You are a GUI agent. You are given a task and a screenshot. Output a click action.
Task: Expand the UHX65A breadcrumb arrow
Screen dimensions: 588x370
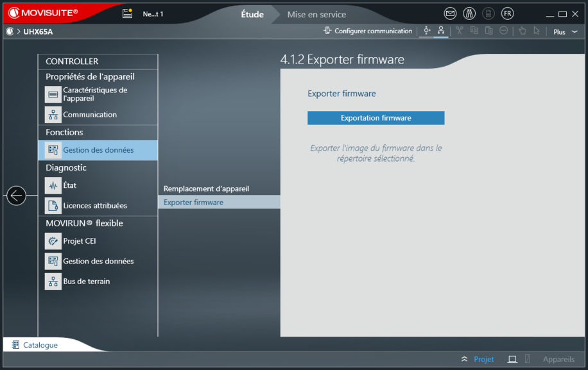click(19, 31)
